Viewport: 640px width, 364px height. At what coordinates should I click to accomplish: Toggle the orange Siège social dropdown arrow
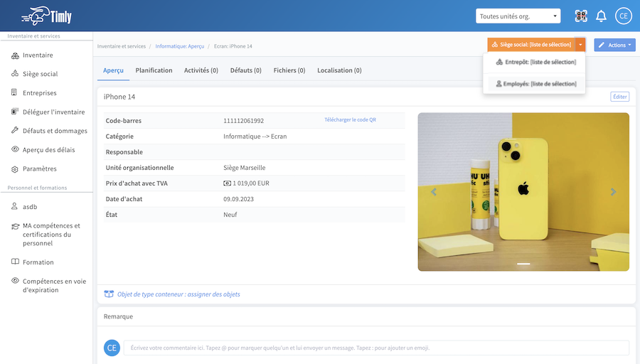pos(580,45)
